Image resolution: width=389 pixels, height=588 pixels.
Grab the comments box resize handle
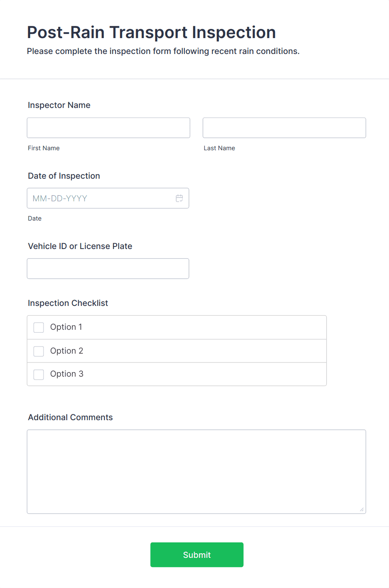click(x=361, y=509)
